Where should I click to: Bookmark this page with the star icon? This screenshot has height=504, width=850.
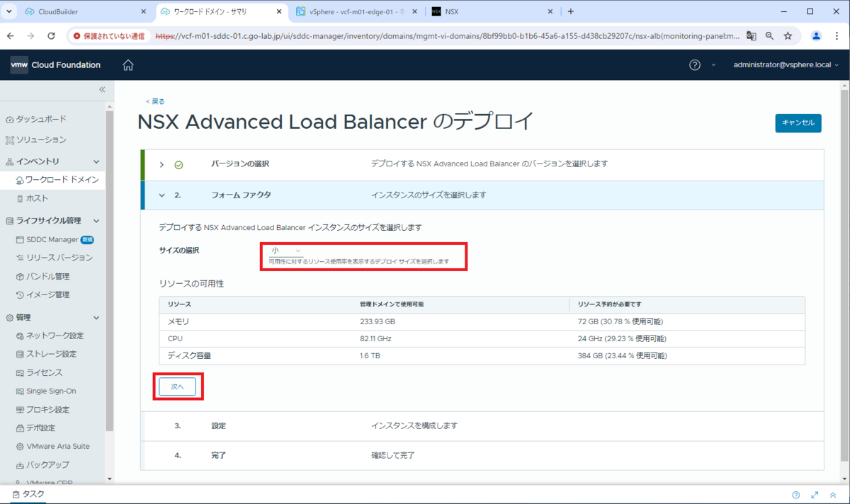click(x=788, y=36)
